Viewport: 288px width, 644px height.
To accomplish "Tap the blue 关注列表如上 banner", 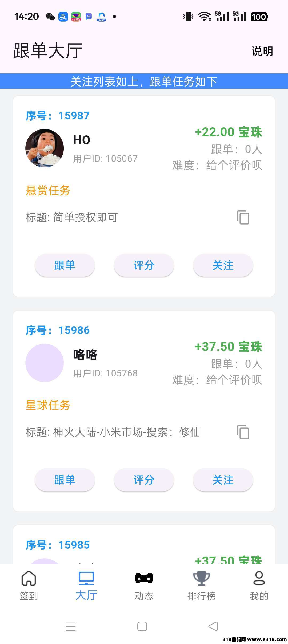I will [144, 81].
